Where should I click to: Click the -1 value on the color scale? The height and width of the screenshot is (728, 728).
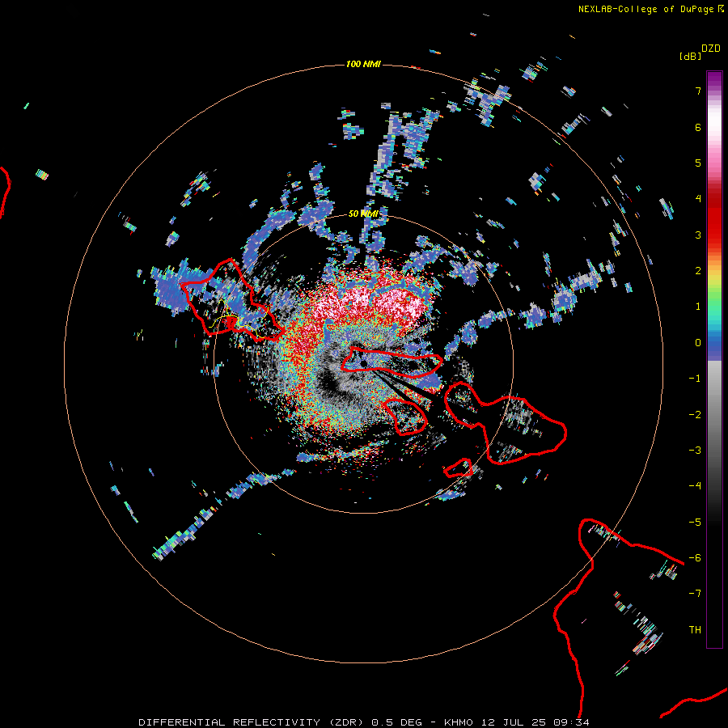(695, 379)
